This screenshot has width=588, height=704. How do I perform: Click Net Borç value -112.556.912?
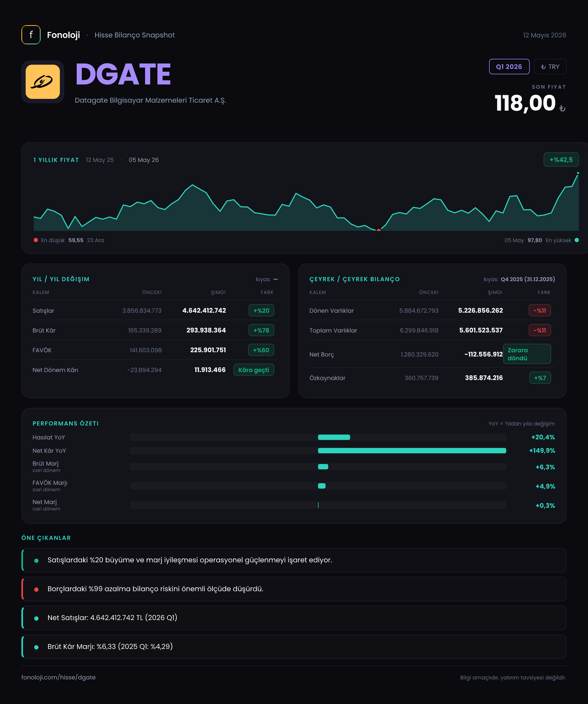click(483, 354)
